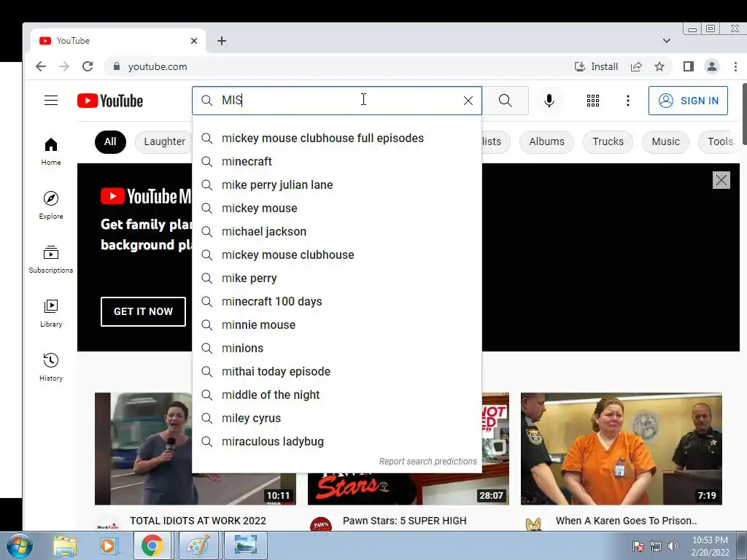Screen dimensions: 747x560
Task: Select the Trucks filter chip
Action: [x=608, y=142]
